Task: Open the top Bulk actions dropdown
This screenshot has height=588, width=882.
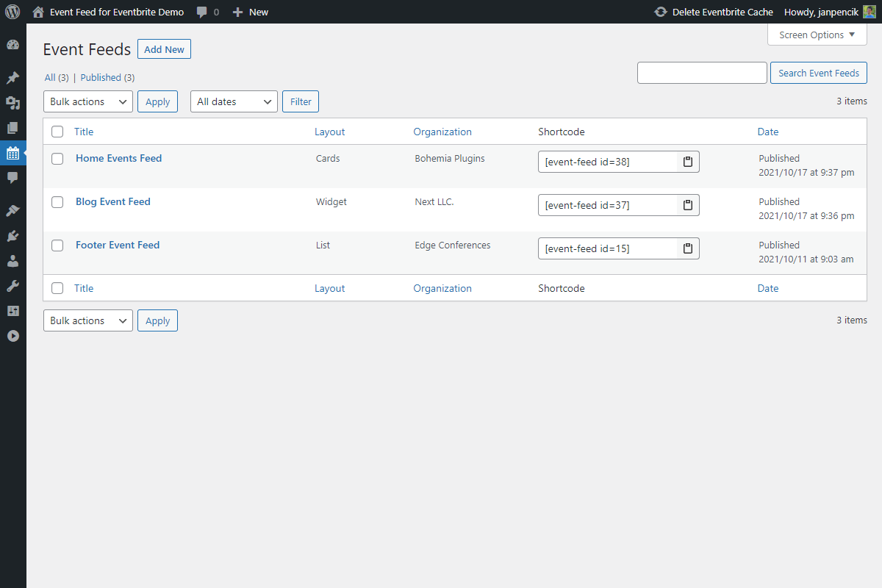Action: click(x=87, y=101)
